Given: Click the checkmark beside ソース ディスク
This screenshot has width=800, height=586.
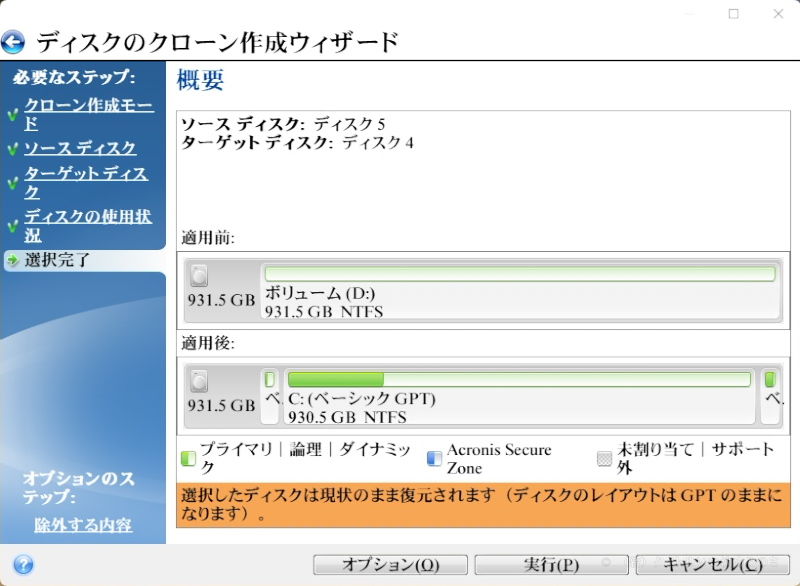Looking at the screenshot, I should pyautogui.click(x=13, y=149).
